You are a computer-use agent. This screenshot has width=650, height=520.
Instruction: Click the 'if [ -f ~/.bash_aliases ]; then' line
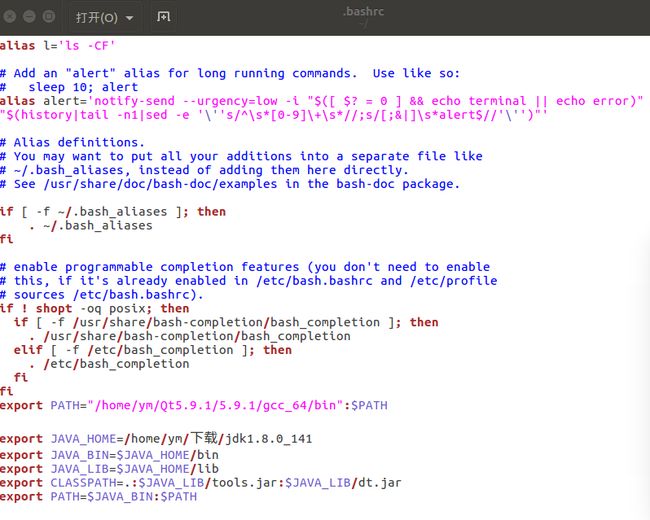[x=113, y=211]
